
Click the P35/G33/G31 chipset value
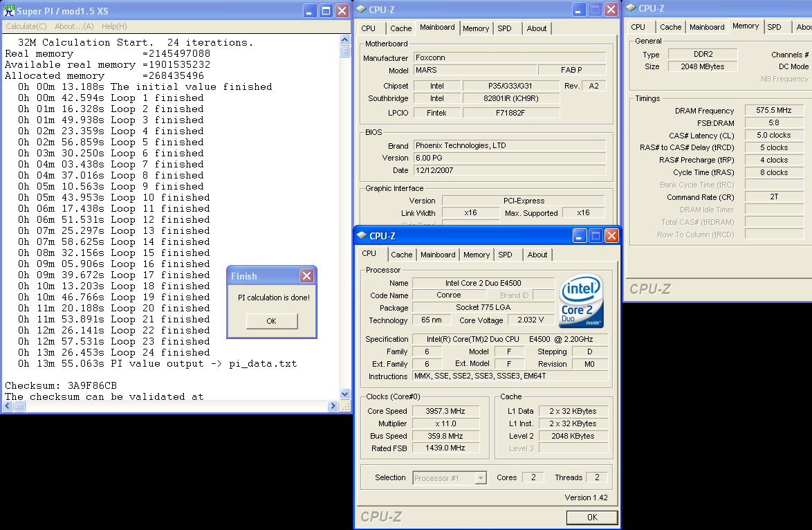(510, 86)
